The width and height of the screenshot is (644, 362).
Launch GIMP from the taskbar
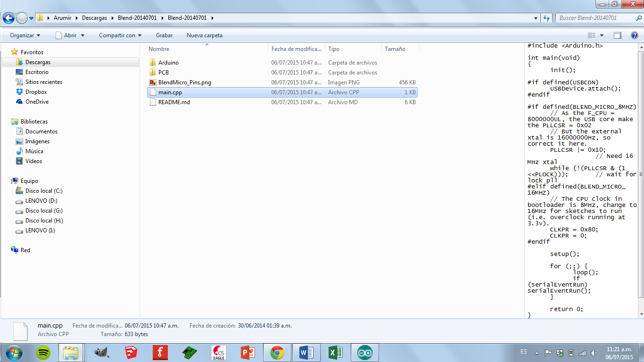click(101, 352)
